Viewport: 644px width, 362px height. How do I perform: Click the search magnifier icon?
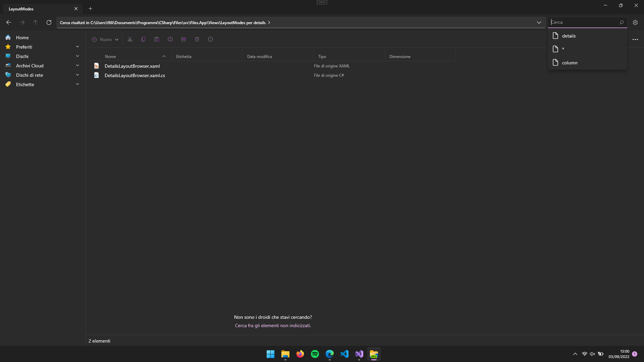point(622,22)
